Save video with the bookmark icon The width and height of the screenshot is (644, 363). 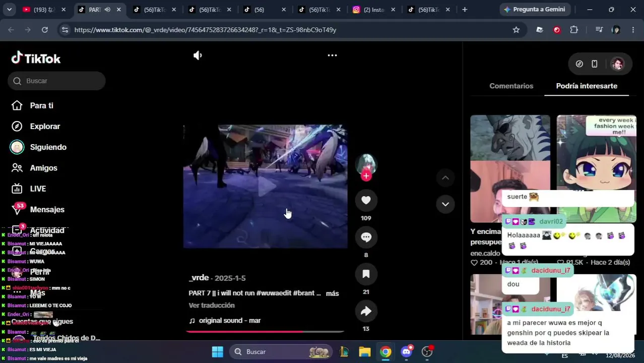[366, 274]
